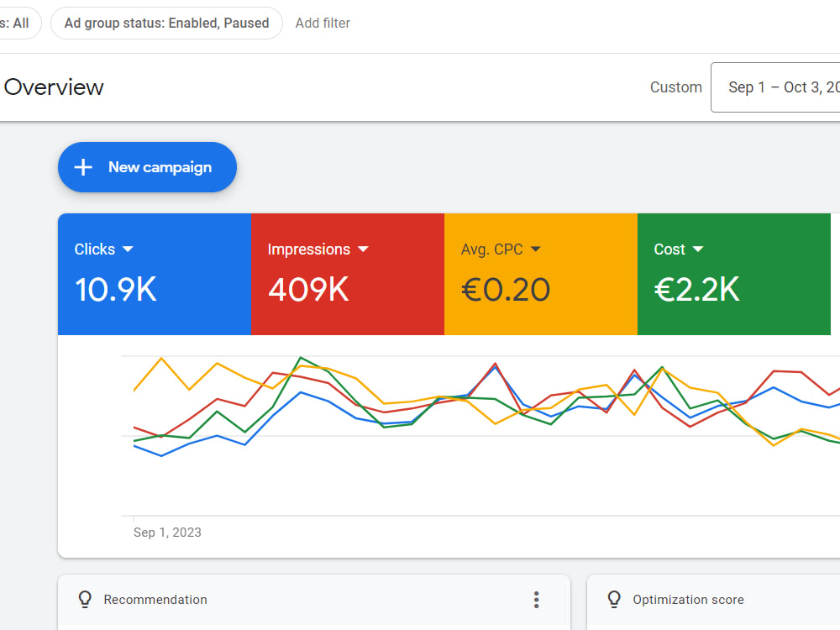Click the plus icon in New campaign
The width and height of the screenshot is (840, 630).
coord(83,167)
